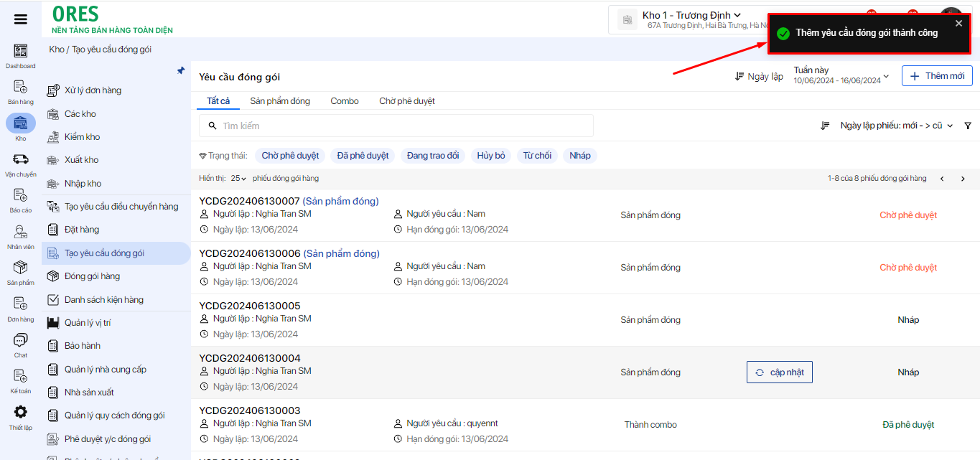Click the cập nhật button on YCDG202406130004
Screen dimensions: 980x460
tap(780, 372)
